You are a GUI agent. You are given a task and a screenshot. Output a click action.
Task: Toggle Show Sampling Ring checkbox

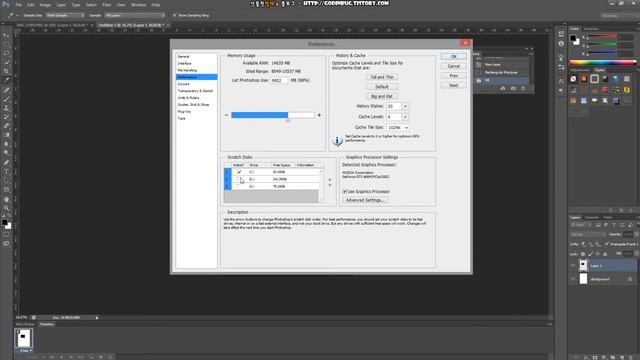[175, 15]
